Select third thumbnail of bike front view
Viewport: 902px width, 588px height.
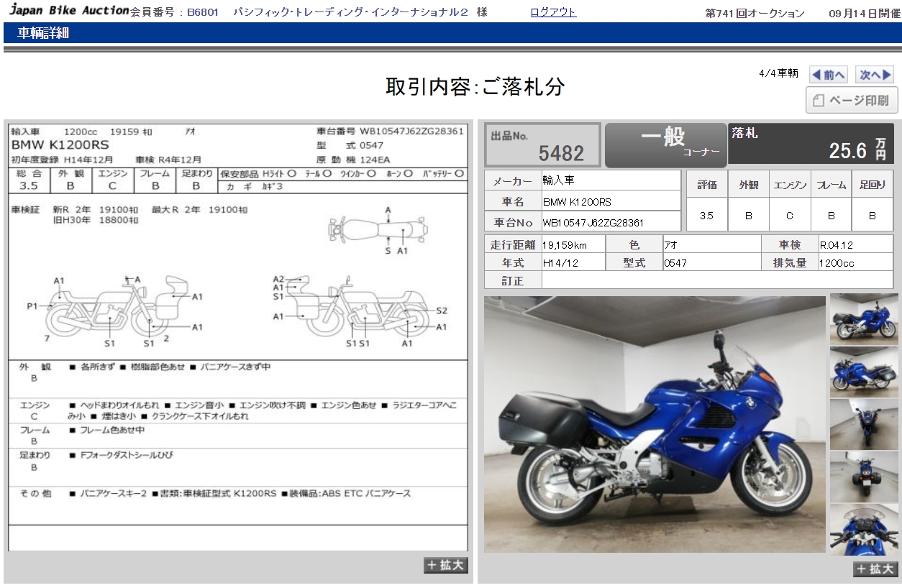864,423
